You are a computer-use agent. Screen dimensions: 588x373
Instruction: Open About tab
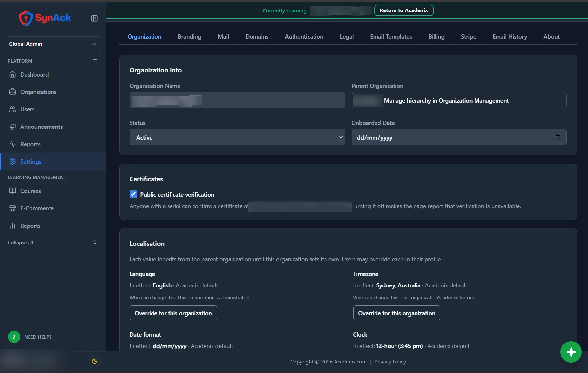tap(552, 37)
